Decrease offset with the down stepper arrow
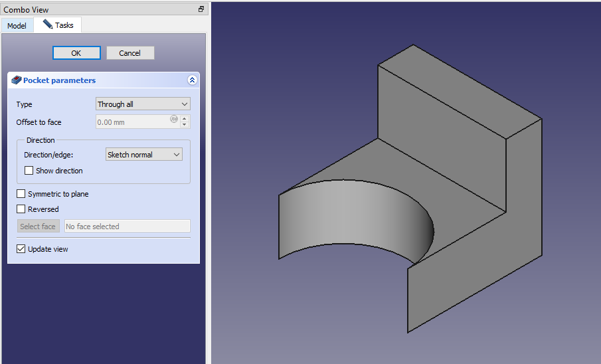 pos(185,126)
